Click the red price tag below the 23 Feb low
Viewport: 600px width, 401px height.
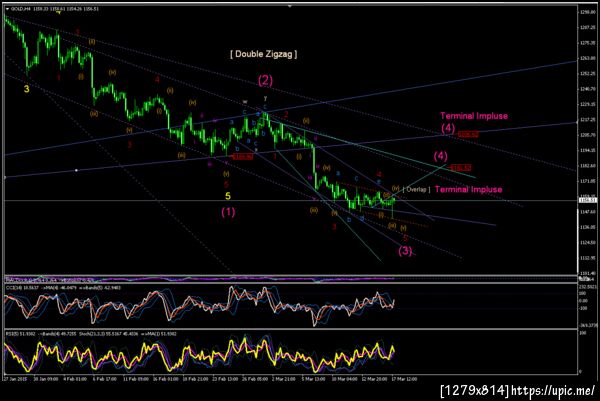(243, 156)
